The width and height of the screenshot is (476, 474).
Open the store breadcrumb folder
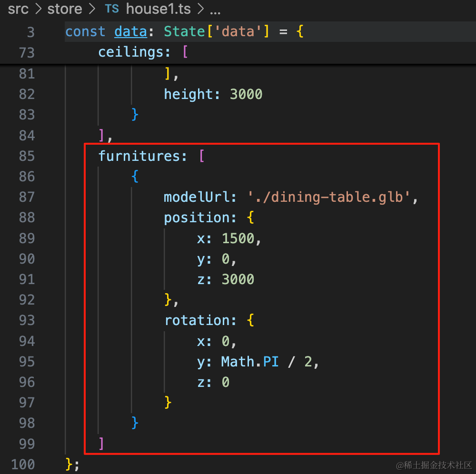coord(65,9)
